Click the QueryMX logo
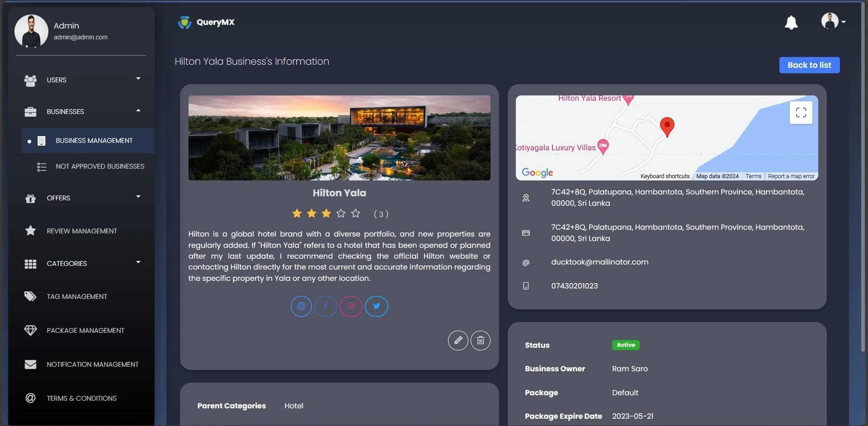 [206, 22]
